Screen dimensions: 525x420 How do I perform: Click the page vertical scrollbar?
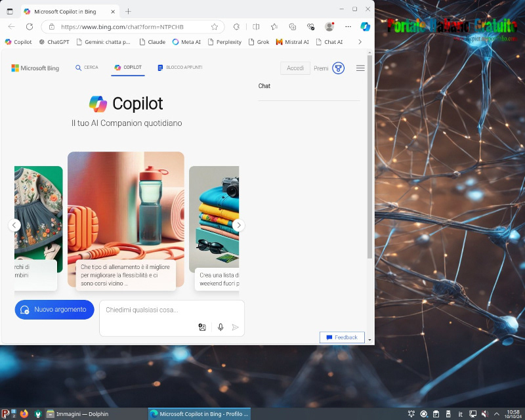click(x=369, y=157)
